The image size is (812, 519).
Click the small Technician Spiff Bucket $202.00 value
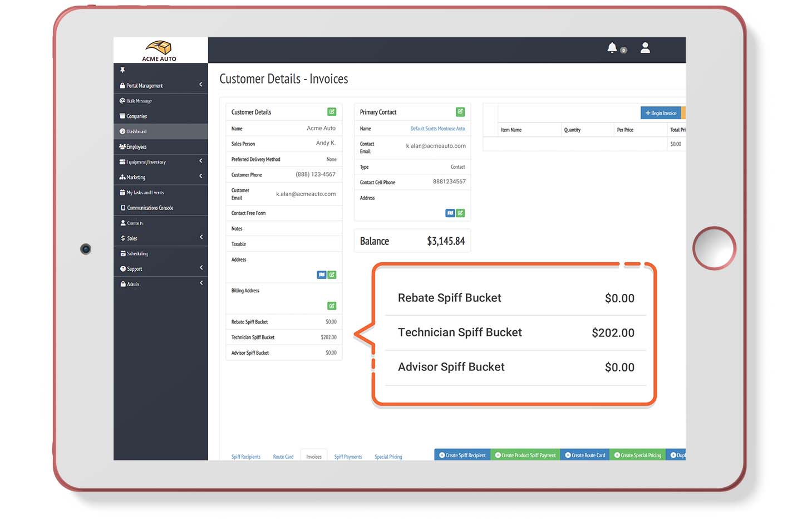[328, 337]
